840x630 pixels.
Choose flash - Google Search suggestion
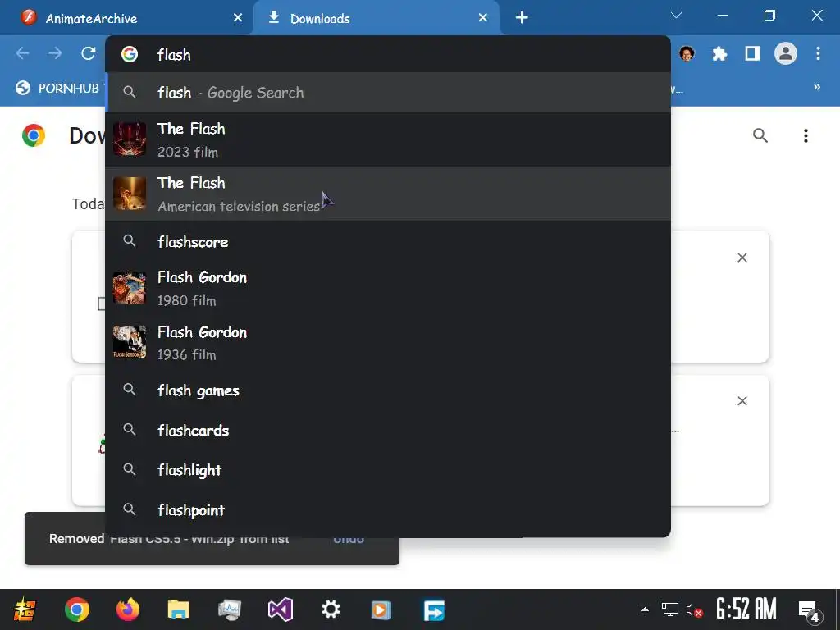coord(388,93)
